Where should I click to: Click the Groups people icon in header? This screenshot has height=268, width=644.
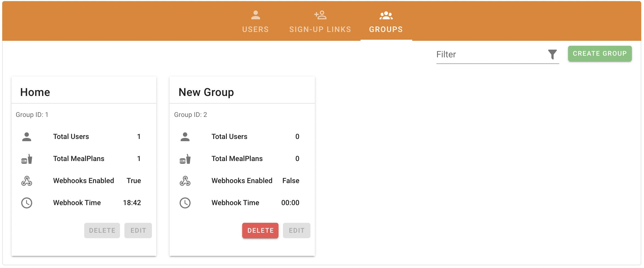386,15
